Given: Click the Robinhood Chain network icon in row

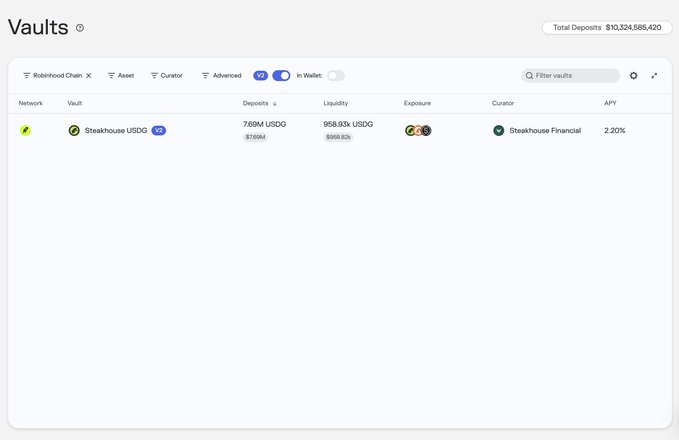Looking at the screenshot, I should [25, 130].
